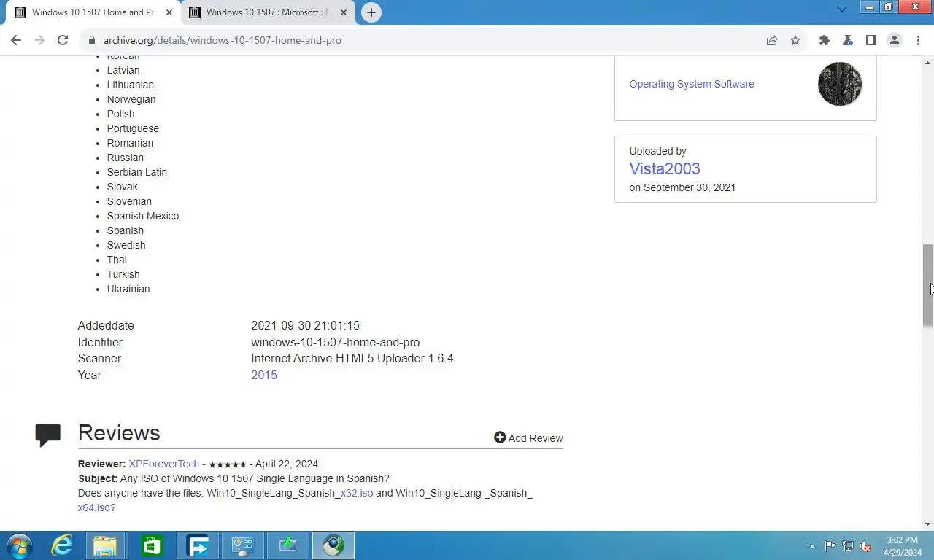
Task: Open the tab search dropdown arrow
Action: (x=841, y=9)
